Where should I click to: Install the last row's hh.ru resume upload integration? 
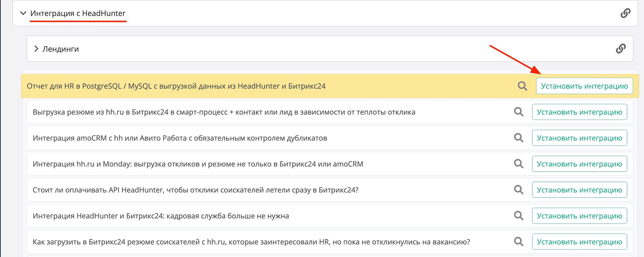pyautogui.click(x=579, y=242)
